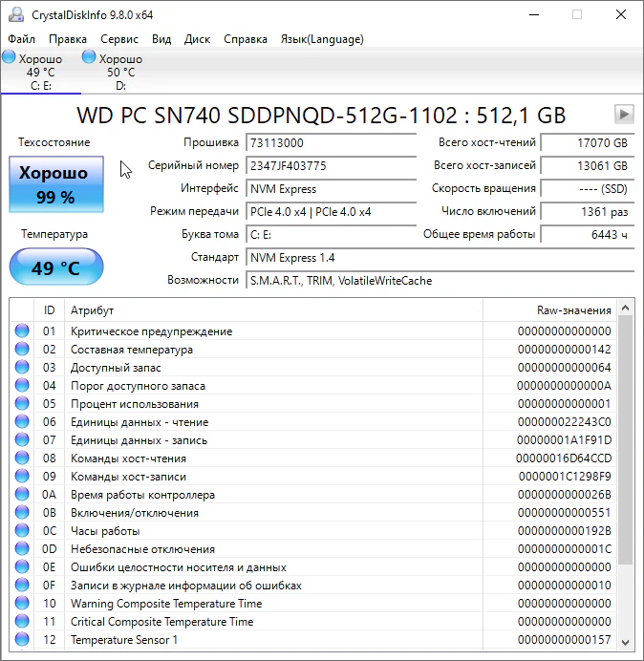Image resolution: width=644 pixels, height=661 pixels.
Task: Click status orb for Критическое предупреждение row
Action: (22, 331)
